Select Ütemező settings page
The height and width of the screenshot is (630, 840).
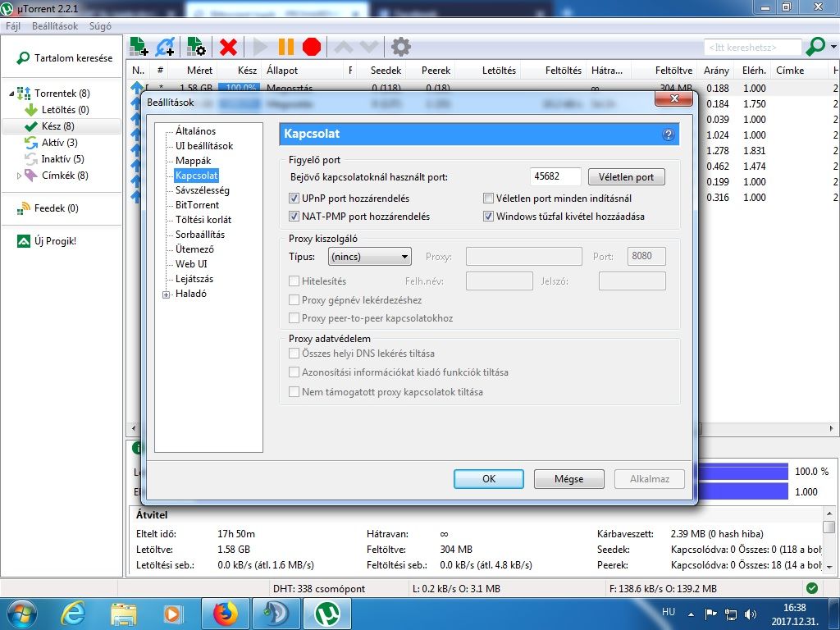[194, 249]
